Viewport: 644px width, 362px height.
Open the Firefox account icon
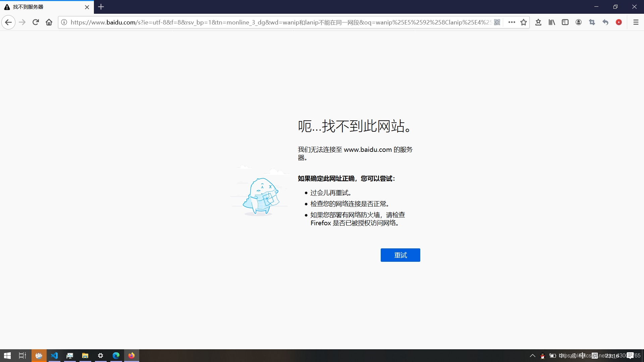579,22
